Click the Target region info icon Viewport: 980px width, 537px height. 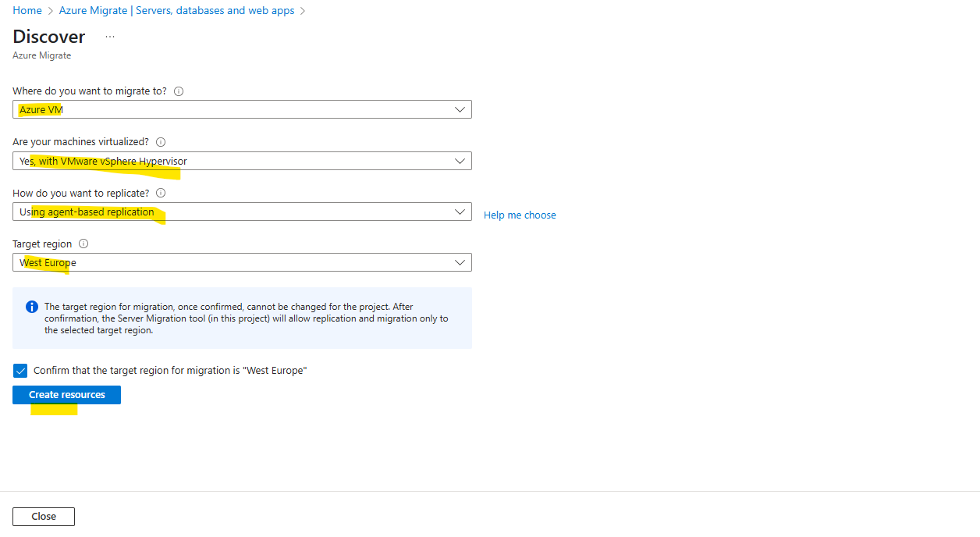[83, 244]
